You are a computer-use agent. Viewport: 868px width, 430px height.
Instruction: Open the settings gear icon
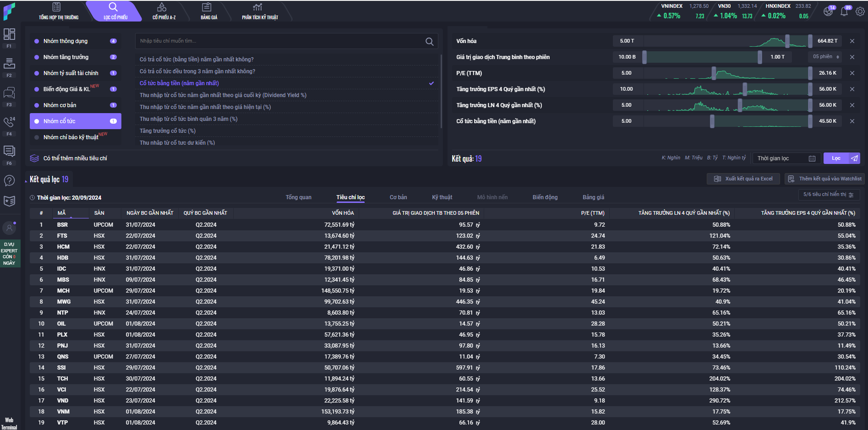[x=860, y=11]
